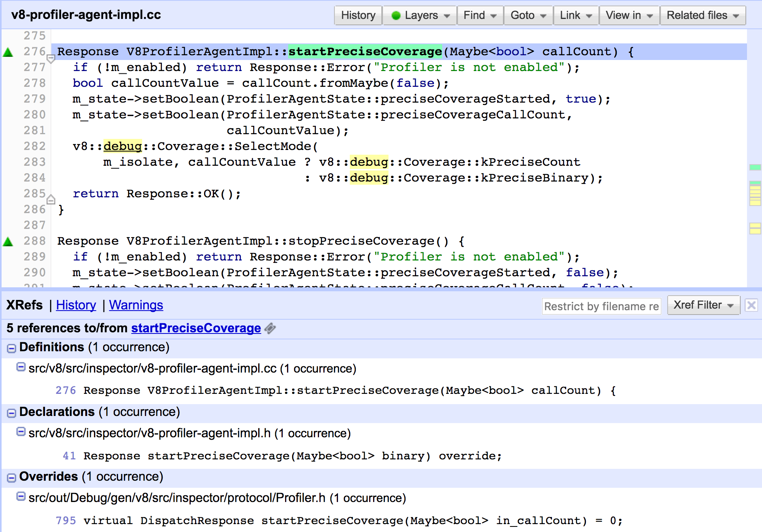Click green override triangle at line 288
The image size is (762, 532).
click(8, 242)
